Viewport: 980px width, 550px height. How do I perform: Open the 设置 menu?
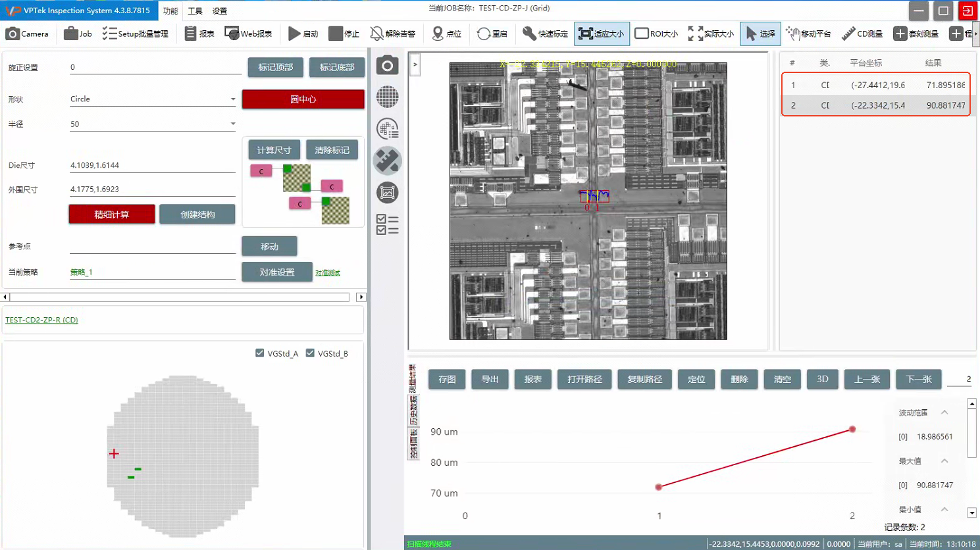click(x=220, y=11)
